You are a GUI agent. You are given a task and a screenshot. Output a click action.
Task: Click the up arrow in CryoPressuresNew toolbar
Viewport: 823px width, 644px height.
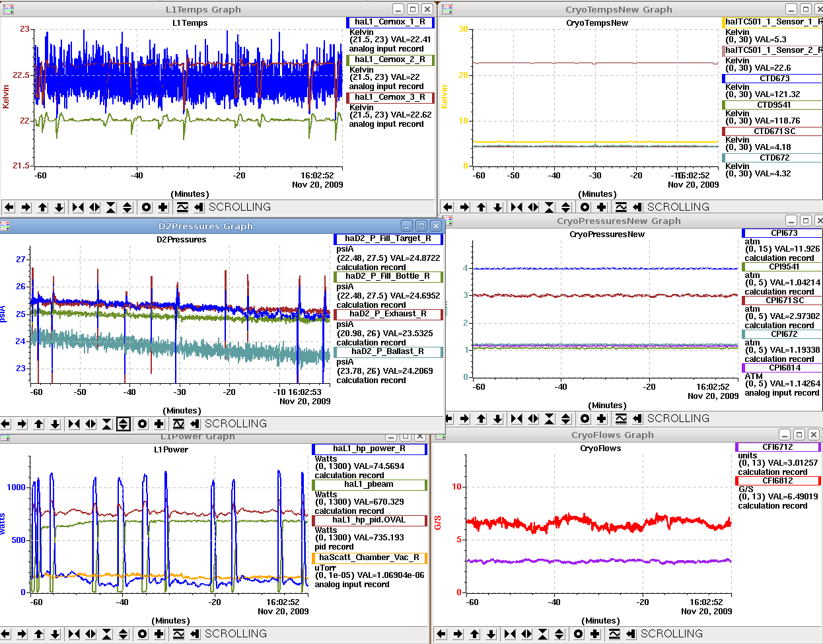[x=481, y=419]
